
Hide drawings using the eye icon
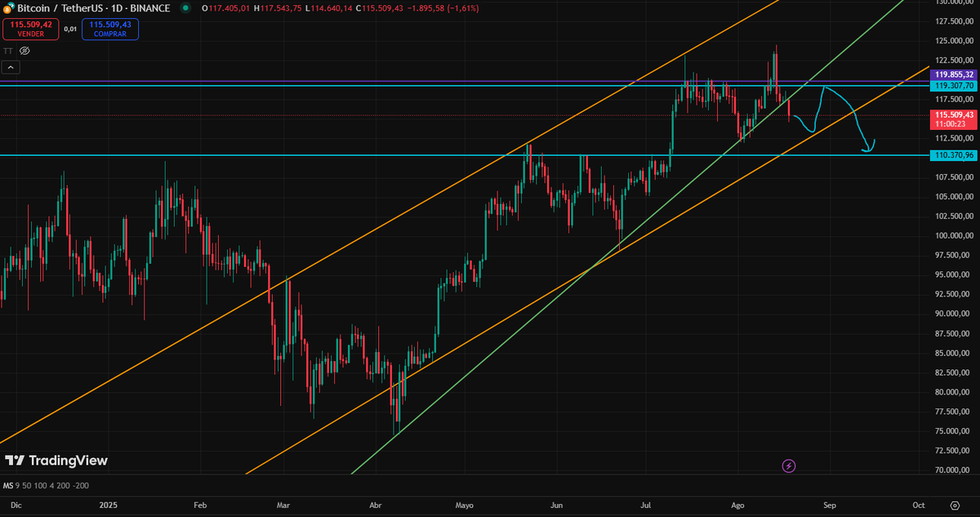pyautogui.click(x=24, y=51)
